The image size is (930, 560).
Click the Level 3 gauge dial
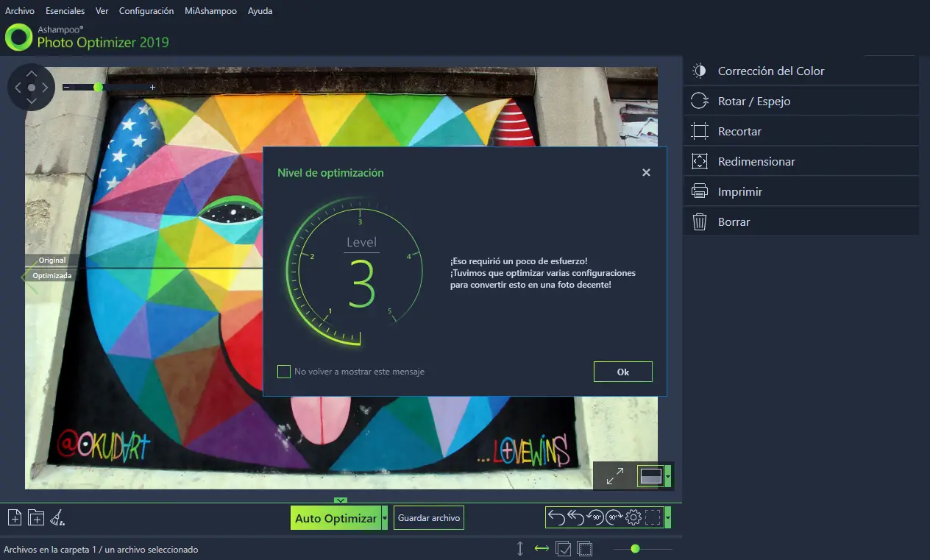(x=355, y=271)
